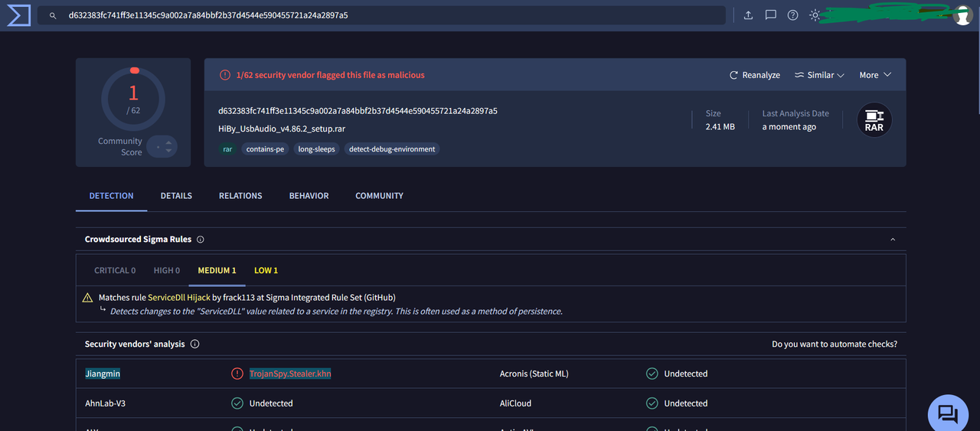Click Security vendors' analysis info icon

coord(194,344)
